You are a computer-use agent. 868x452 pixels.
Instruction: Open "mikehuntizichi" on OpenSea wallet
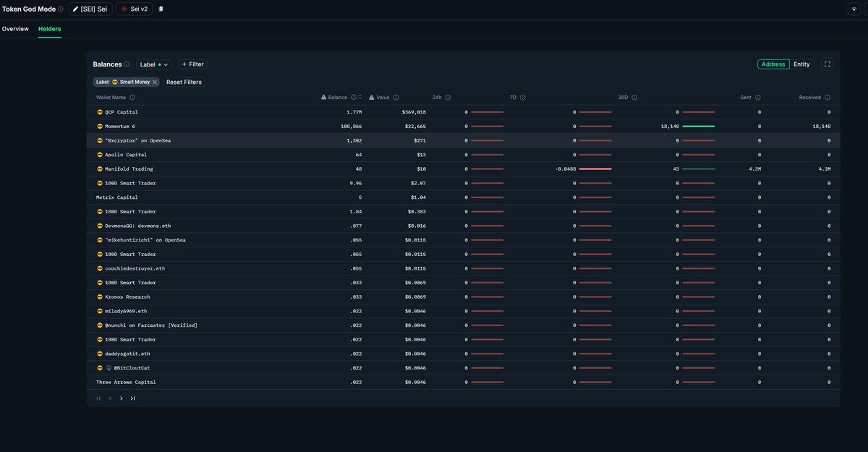click(145, 240)
